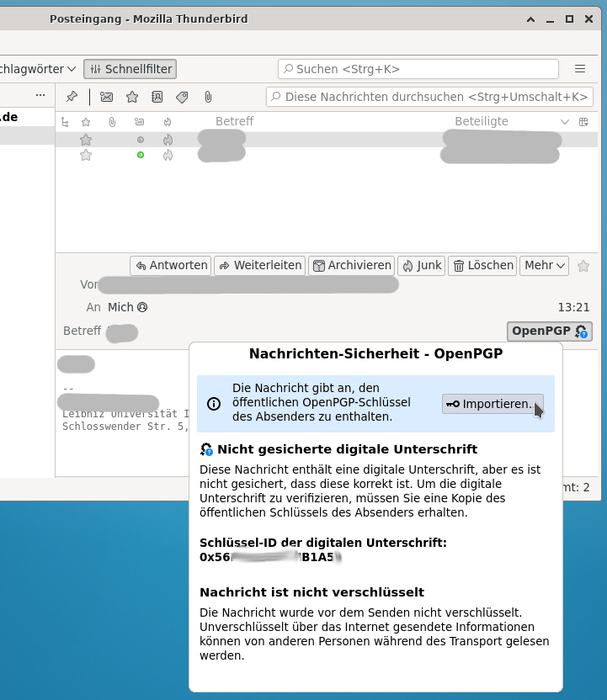Delete message with Löschen button

tap(482, 266)
